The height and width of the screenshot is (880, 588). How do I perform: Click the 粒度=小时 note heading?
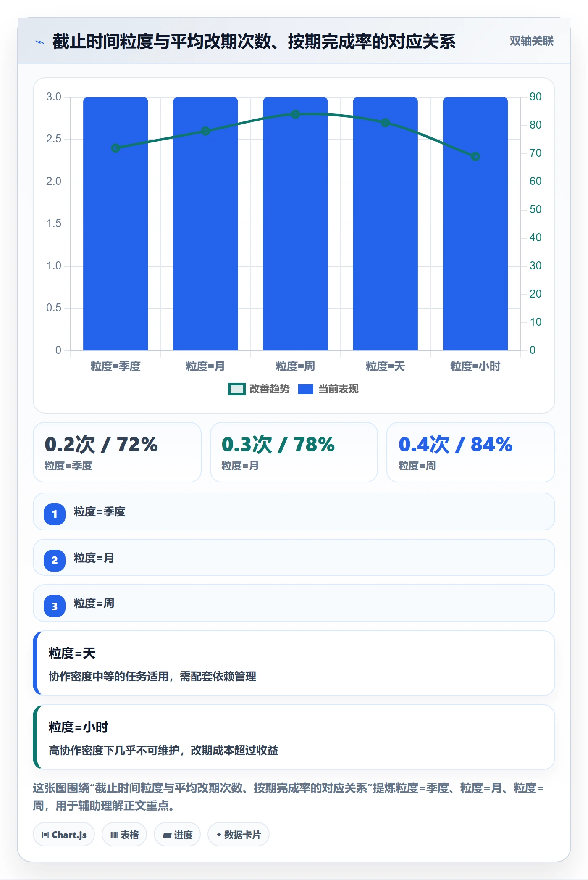[x=79, y=727]
